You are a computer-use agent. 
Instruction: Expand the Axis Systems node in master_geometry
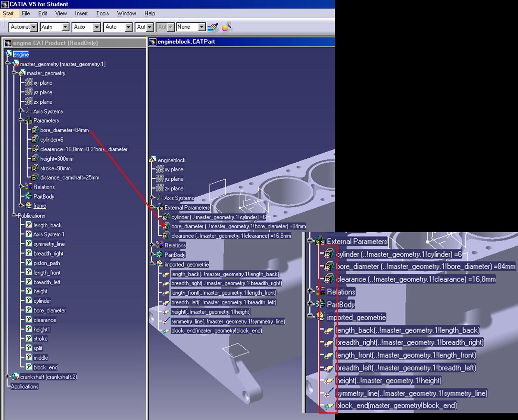point(21,111)
